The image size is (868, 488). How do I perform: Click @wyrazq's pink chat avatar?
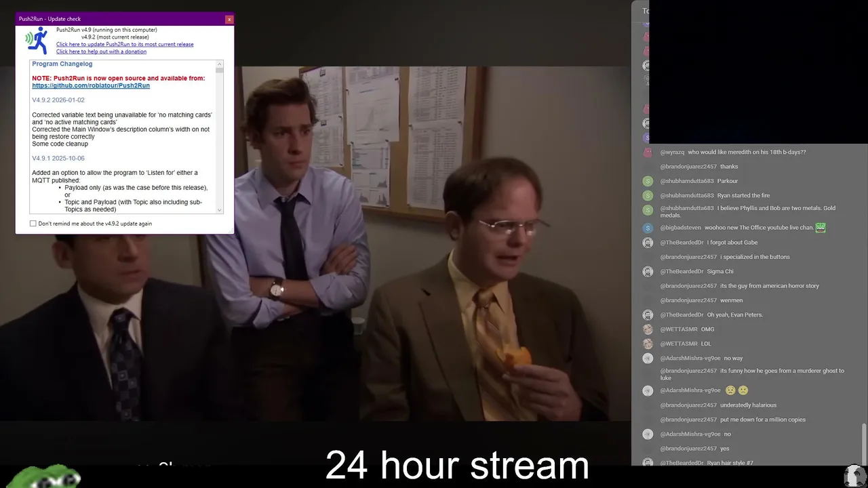[x=648, y=152]
